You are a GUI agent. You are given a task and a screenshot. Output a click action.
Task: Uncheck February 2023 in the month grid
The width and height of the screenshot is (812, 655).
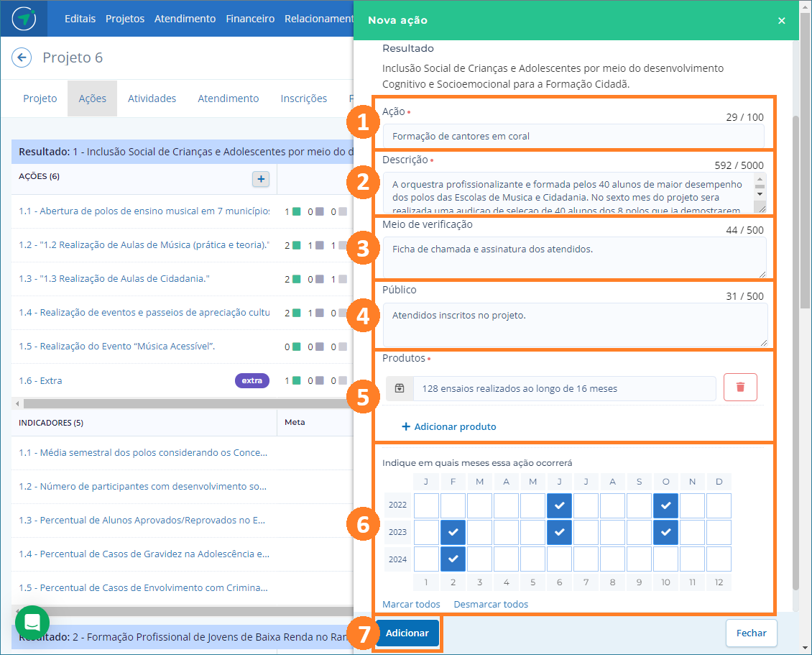[453, 532]
